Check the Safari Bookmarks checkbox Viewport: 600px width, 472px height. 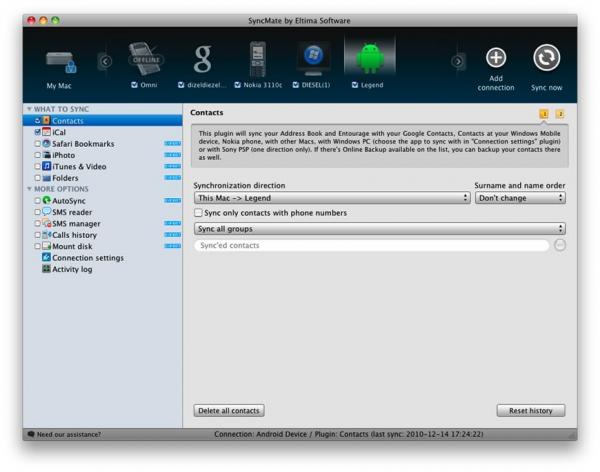[38, 144]
